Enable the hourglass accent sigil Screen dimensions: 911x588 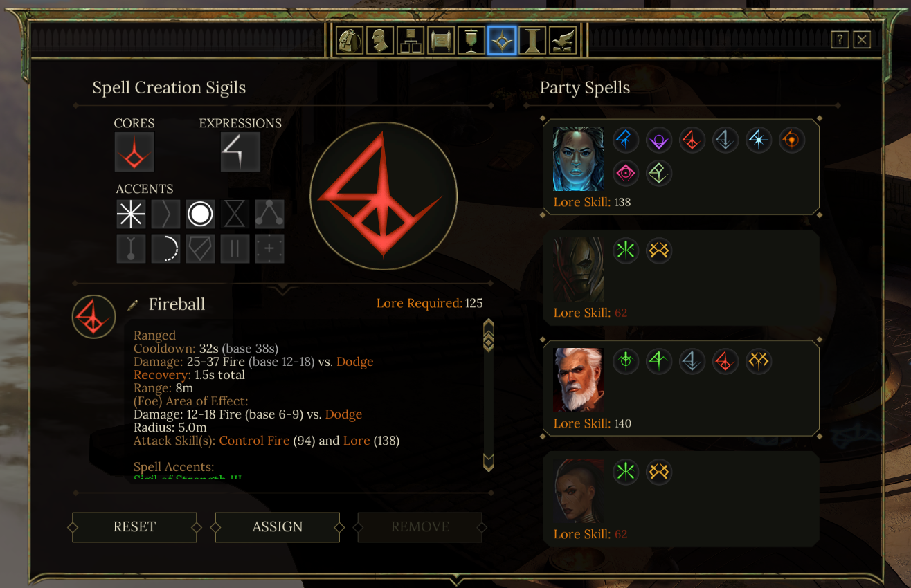pos(235,214)
